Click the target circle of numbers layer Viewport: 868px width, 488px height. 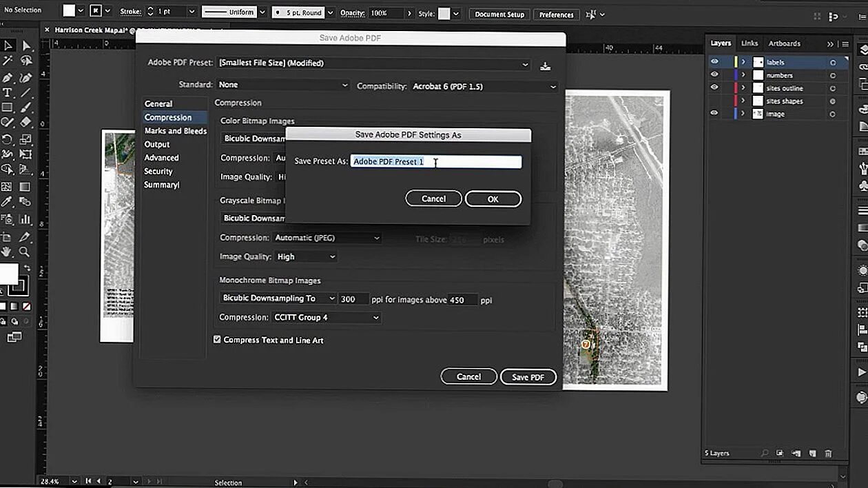point(833,75)
